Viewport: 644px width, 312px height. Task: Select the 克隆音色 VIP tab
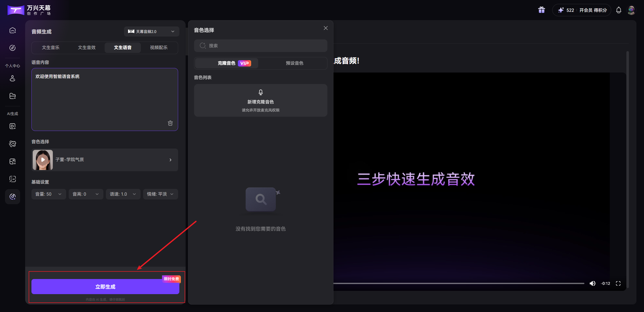point(226,63)
